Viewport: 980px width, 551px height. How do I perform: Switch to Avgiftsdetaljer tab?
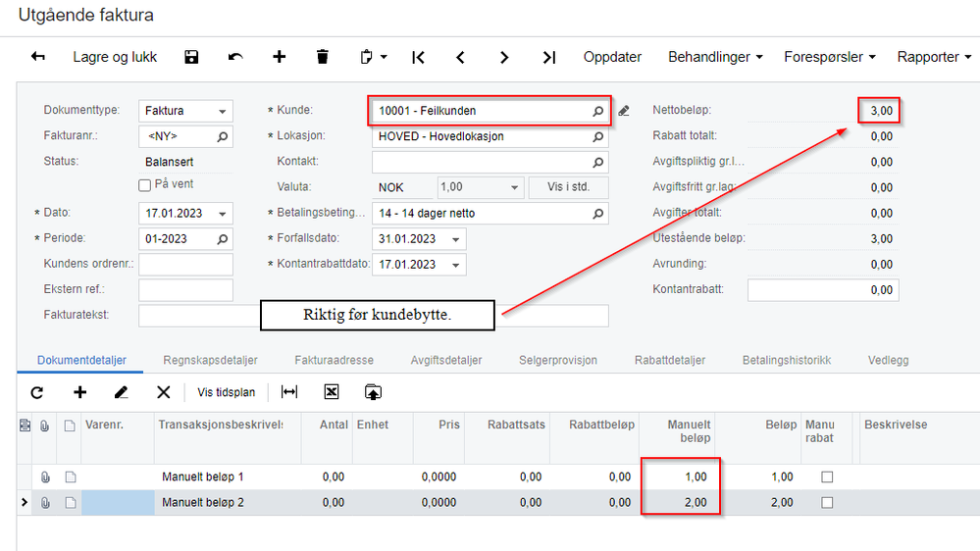click(x=446, y=361)
